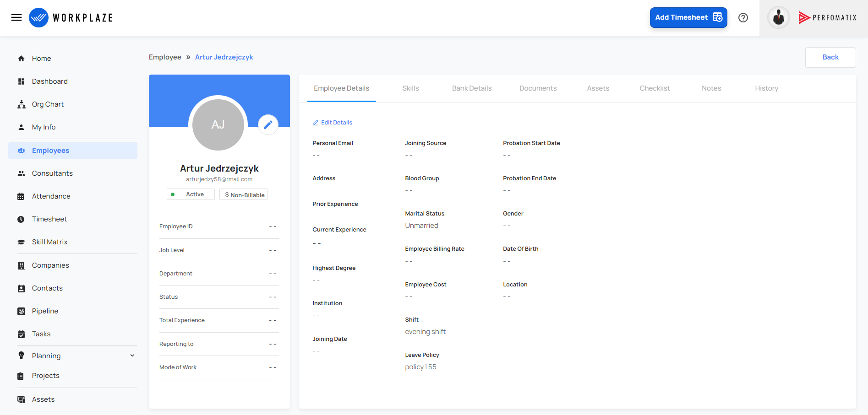Image resolution: width=868 pixels, height=415 pixels.
Task: Click the My Info person icon
Action: click(21, 127)
